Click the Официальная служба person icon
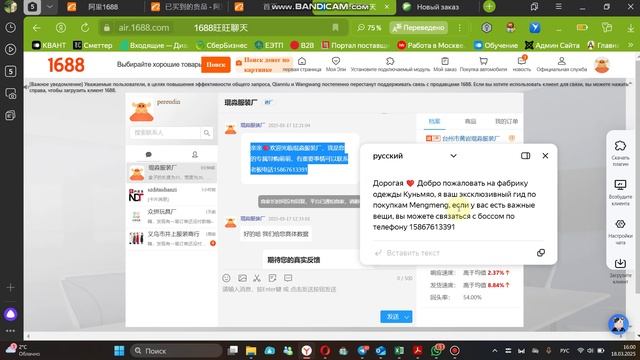The image size is (640, 360). (x=562, y=61)
